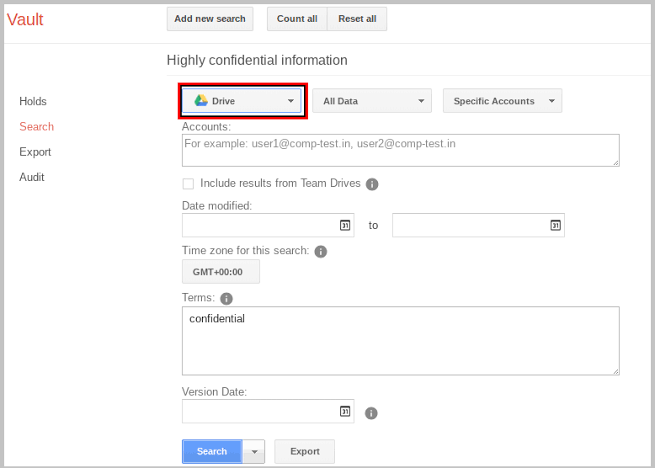655x468 pixels.
Task: Expand the arrow next to Search button
Action: [254, 452]
